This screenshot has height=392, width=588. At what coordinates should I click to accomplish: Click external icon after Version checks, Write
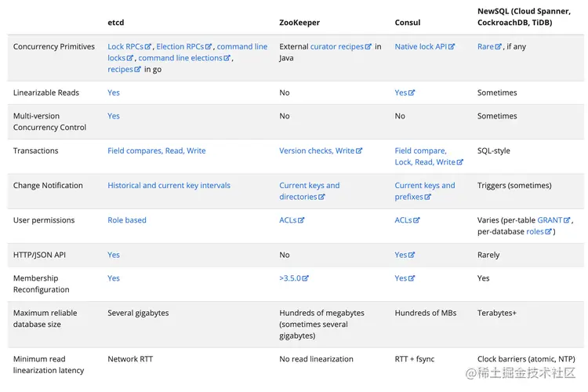click(x=359, y=151)
